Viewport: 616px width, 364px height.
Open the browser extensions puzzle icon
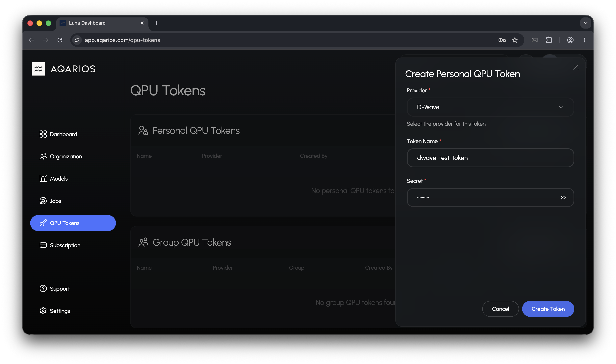click(549, 40)
